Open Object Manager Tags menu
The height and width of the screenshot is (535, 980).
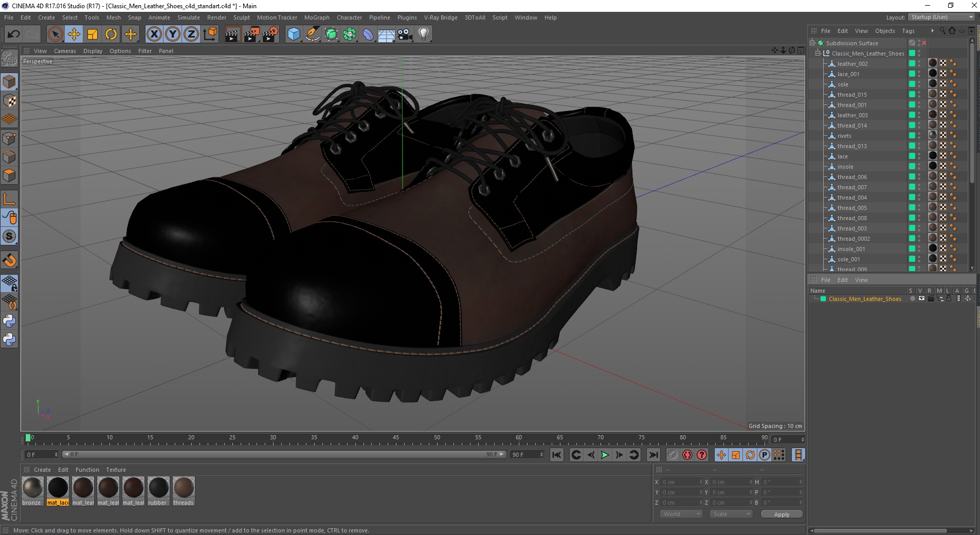pyautogui.click(x=908, y=31)
